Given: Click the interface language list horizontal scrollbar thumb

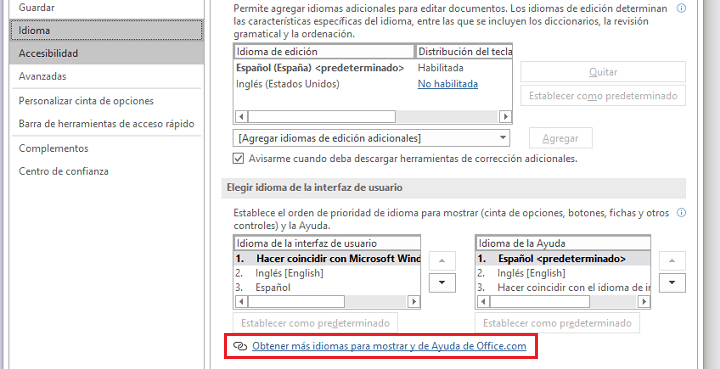Looking at the screenshot, I should (296, 302).
